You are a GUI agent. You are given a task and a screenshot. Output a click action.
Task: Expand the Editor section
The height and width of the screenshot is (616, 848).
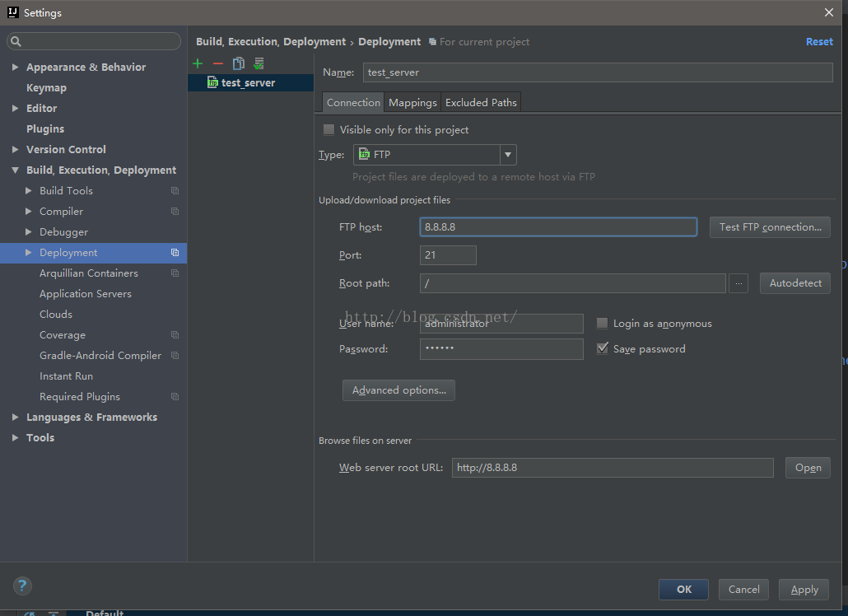[x=15, y=108]
